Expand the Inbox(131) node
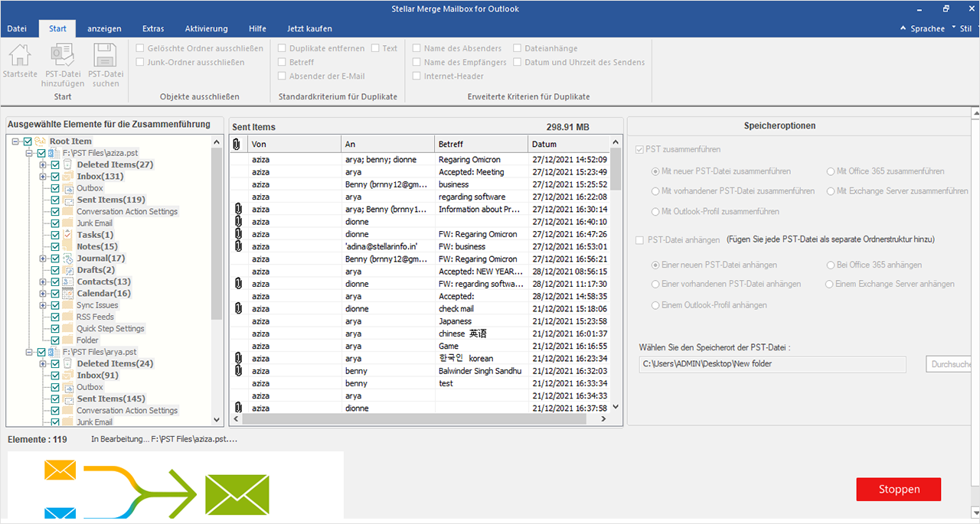980x524 pixels. 44,177
